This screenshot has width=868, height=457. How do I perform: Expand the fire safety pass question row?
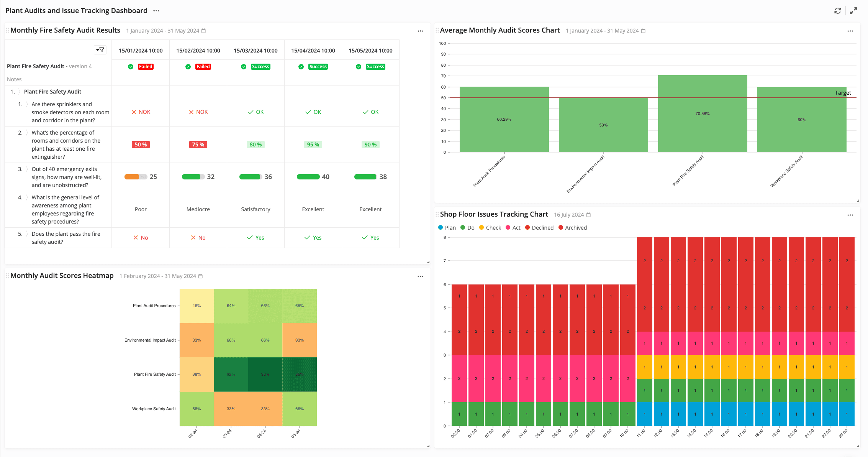26,234
